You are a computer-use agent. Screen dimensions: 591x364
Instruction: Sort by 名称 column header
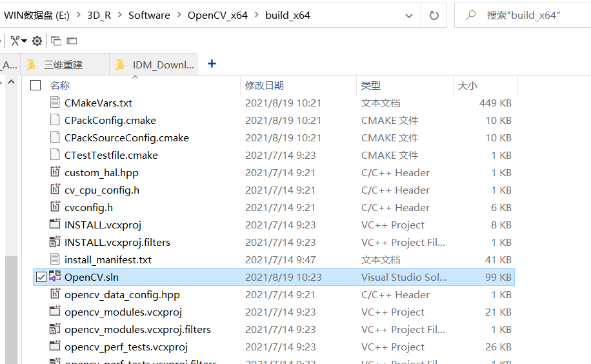click(60, 86)
